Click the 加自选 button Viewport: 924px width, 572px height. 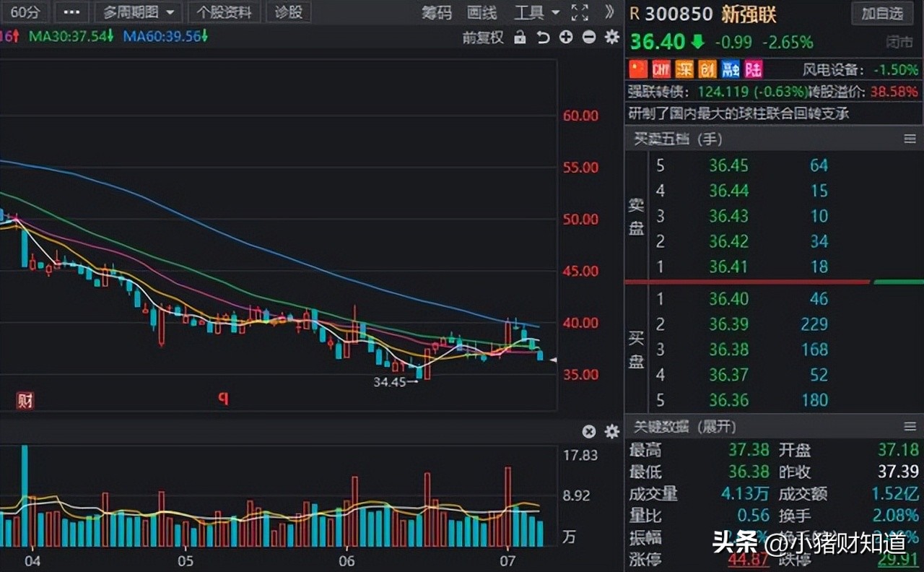coord(882,13)
